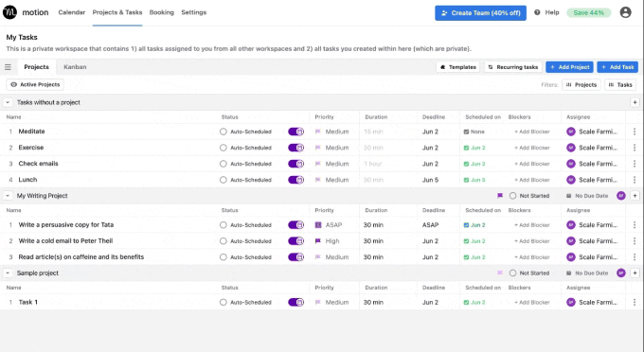Viewport: 644px width, 352px height.
Task: Click the priority flag of Sample project
Action: [500, 273]
